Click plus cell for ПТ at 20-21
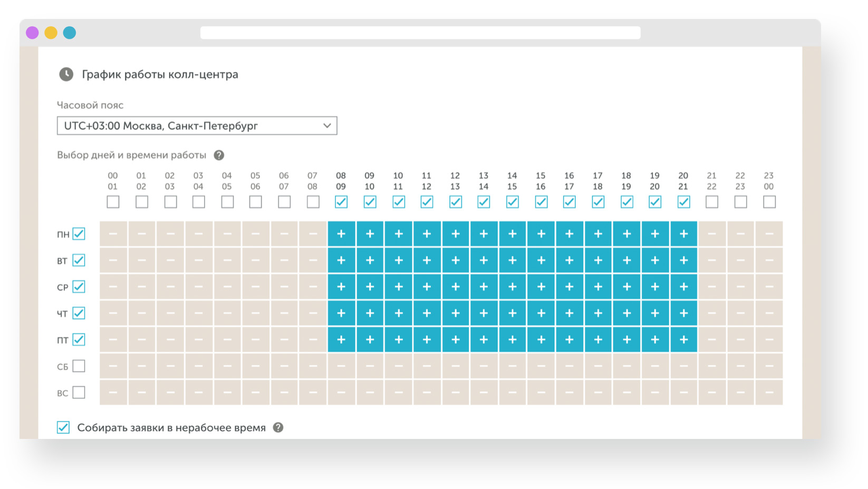The height and width of the screenshot is (489, 868). (683, 340)
